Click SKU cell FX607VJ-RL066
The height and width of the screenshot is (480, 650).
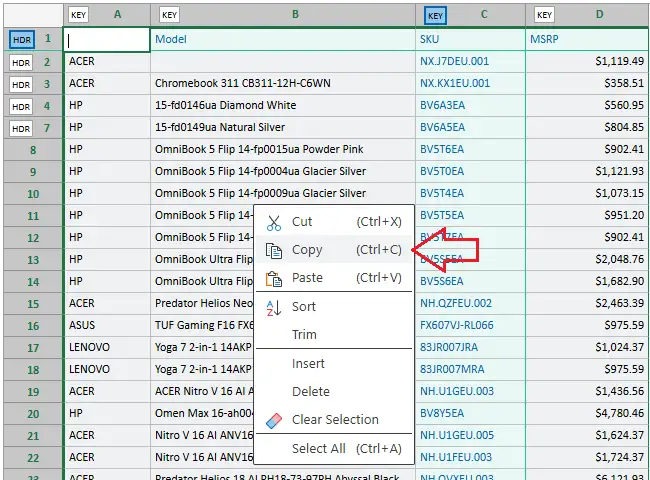pos(471,325)
